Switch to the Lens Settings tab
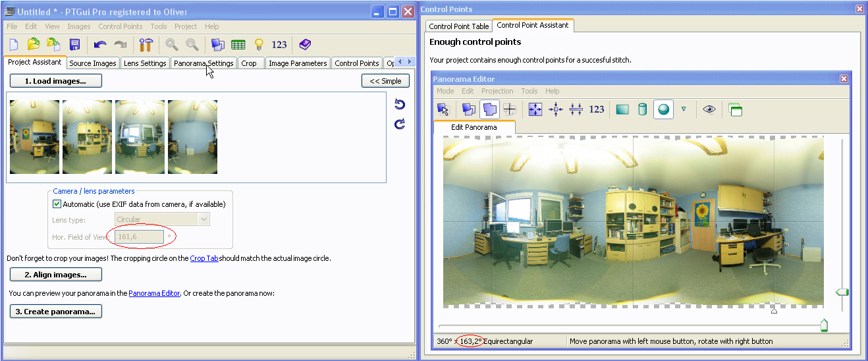Viewport: 868px width, 361px height. [145, 63]
